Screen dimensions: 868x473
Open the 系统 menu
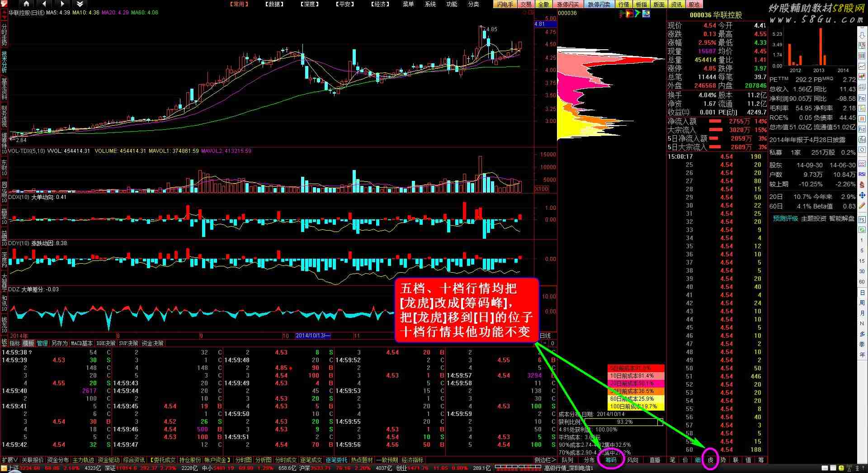(x=430, y=4)
